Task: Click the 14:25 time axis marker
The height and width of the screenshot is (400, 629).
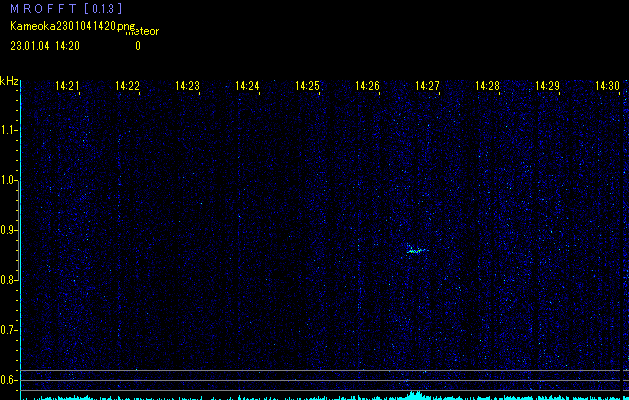Action: click(x=307, y=85)
